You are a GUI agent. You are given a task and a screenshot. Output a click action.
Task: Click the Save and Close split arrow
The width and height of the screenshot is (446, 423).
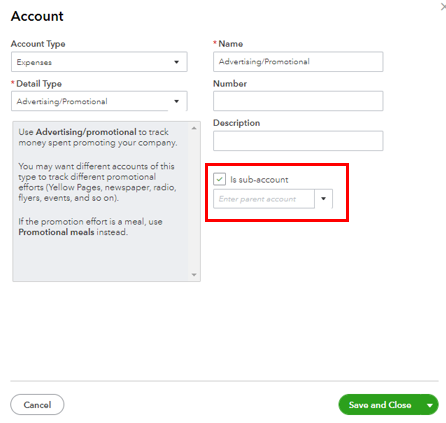pos(430,405)
